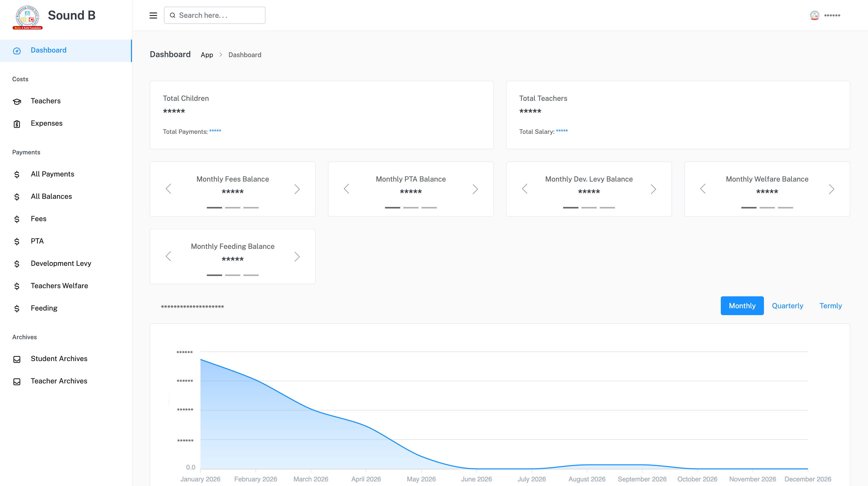Click the Teacher Archives inbox icon

17,382
